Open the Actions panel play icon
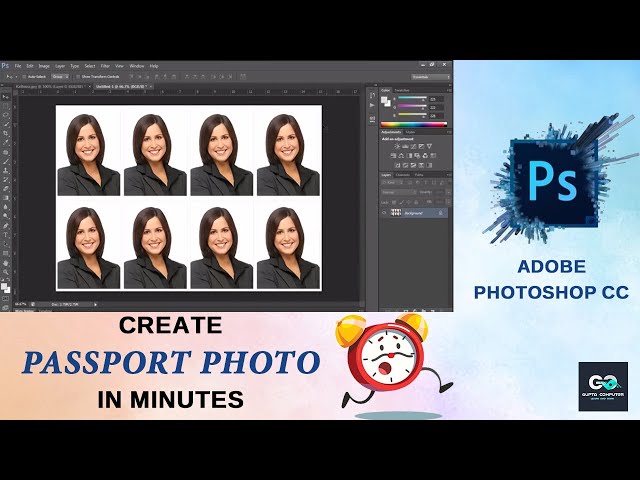The width and height of the screenshot is (640, 480). point(372,105)
